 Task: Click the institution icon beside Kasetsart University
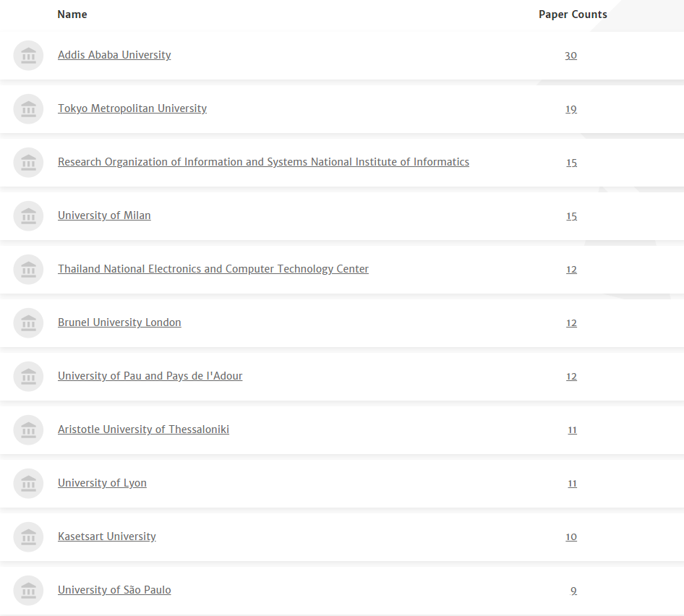[28, 537]
